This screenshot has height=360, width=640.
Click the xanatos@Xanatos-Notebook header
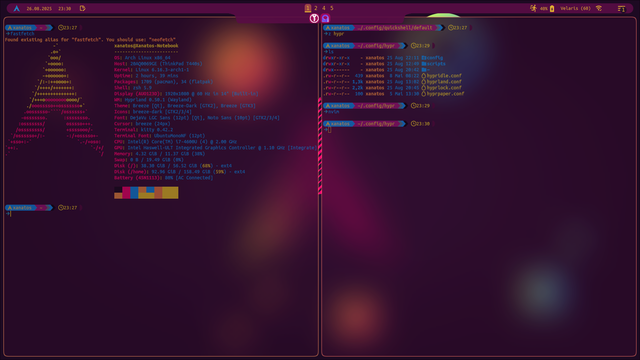pyautogui.click(x=146, y=46)
